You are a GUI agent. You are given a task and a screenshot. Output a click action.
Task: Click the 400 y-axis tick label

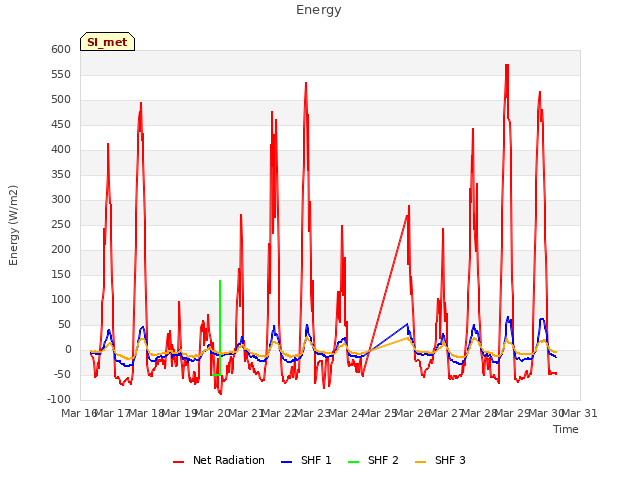coord(61,150)
